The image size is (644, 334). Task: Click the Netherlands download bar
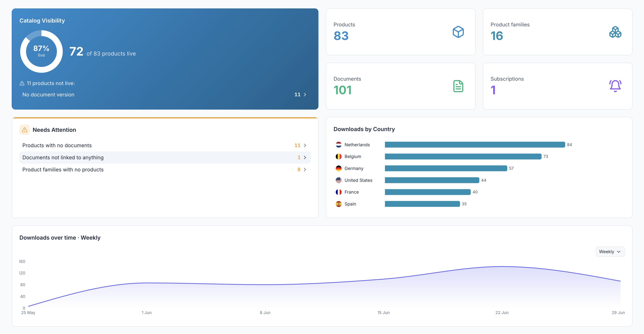(475, 145)
